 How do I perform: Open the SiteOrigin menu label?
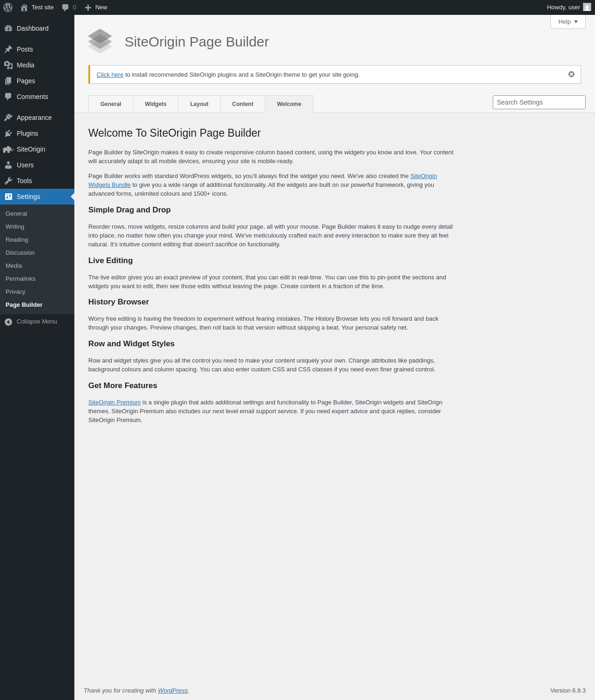pos(31,149)
